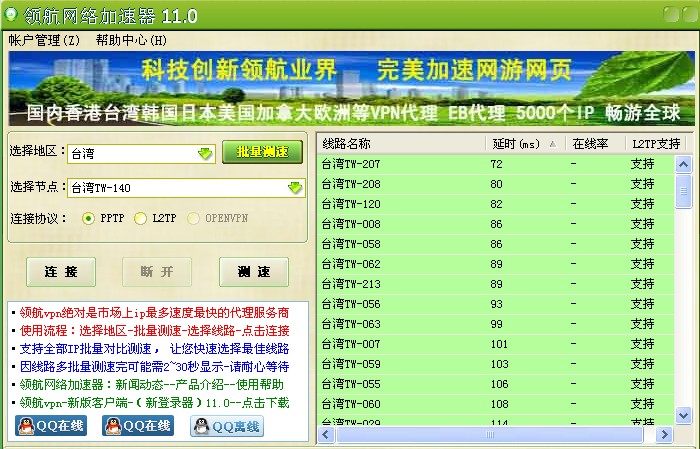700x449 pixels.
Task: Click the 因线路多批量测速完 blue line
Action: coord(154,367)
